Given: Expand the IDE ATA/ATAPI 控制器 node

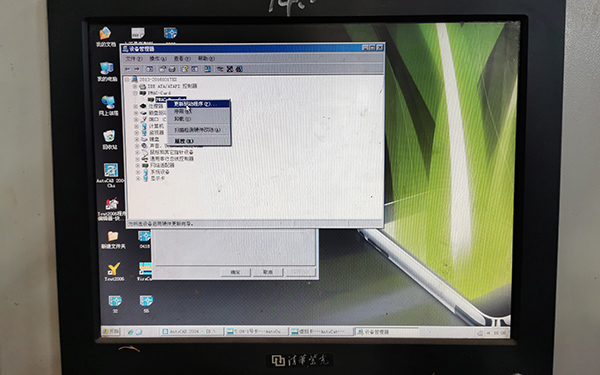Looking at the screenshot, I should tap(135, 86).
